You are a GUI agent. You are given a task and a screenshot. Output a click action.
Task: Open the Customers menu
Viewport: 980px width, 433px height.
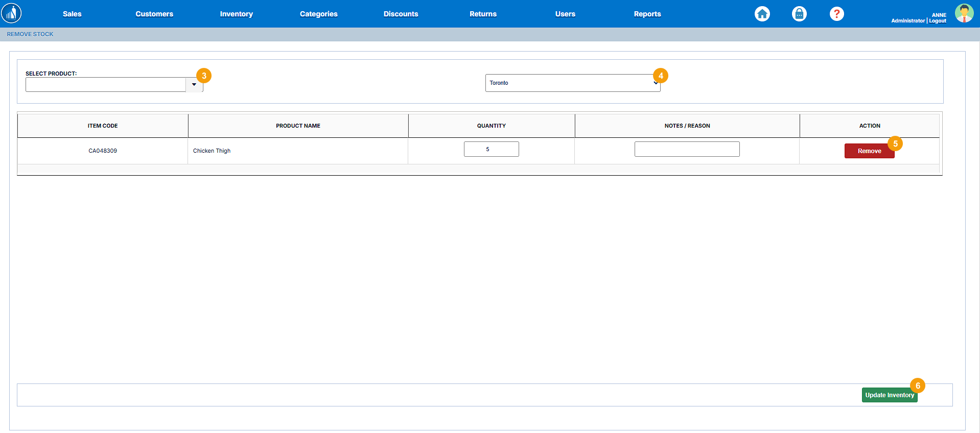coord(154,14)
